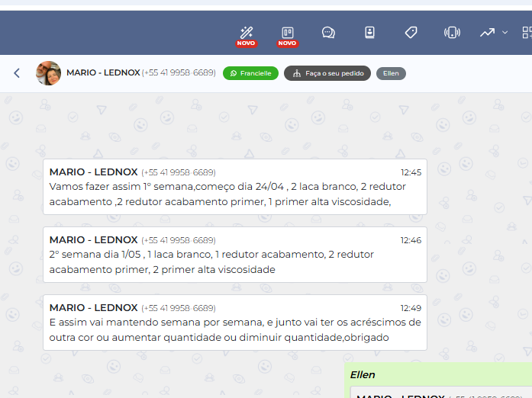Click the green Francielle WhatsApp badge

pos(250,73)
